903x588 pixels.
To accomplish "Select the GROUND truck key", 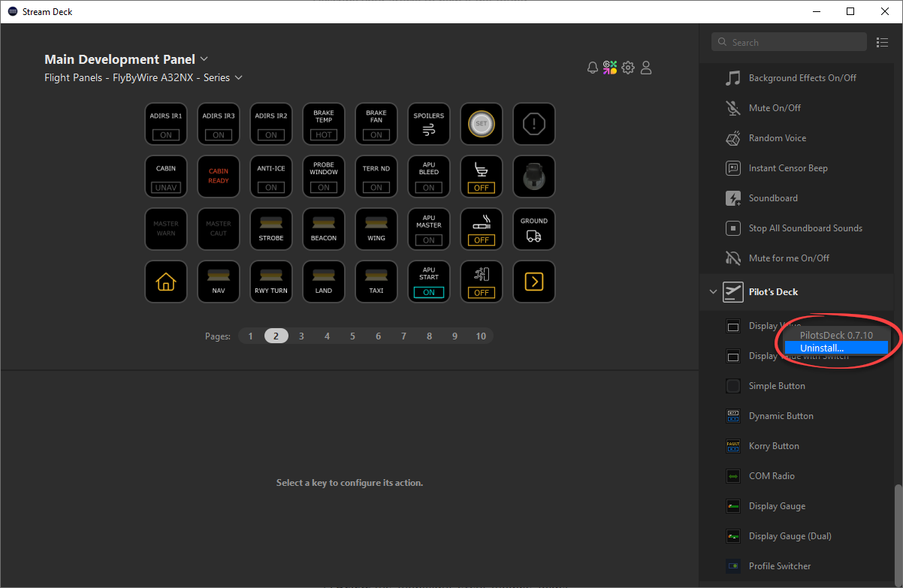I will [x=534, y=229].
